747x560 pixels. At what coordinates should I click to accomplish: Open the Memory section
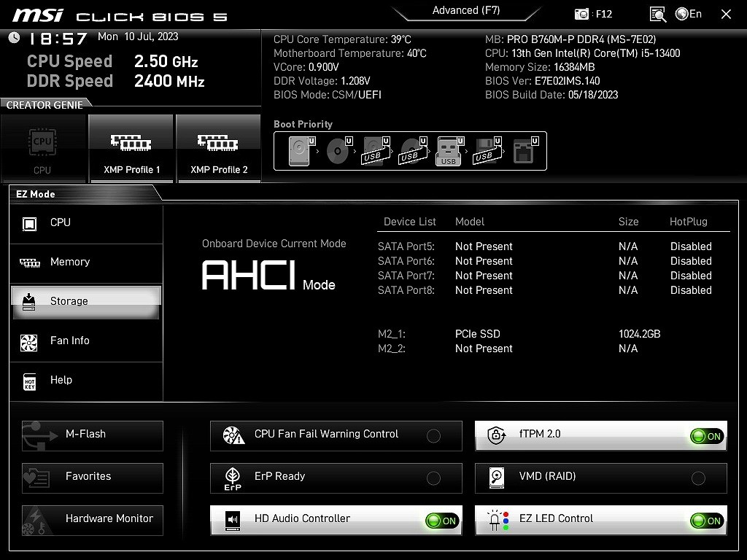(x=86, y=262)
